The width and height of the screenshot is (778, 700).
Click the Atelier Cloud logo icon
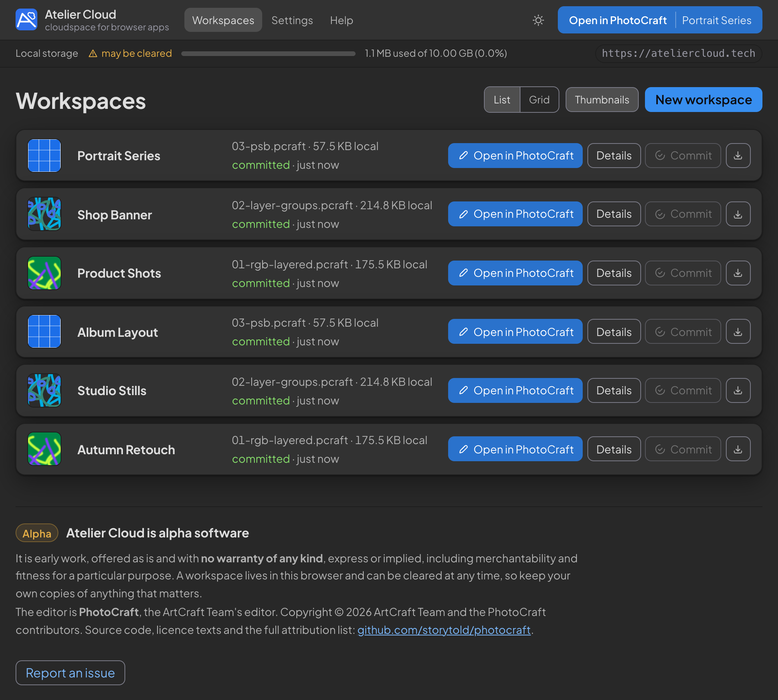click(26, 19)
